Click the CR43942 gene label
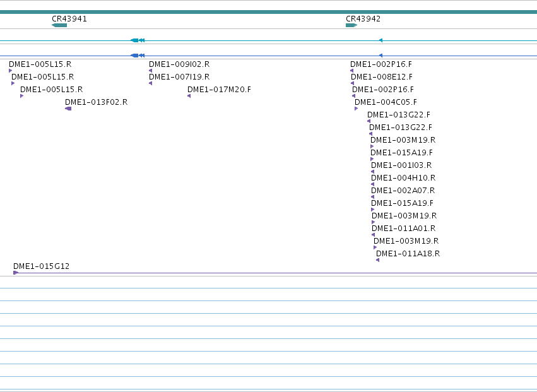Screen dimensions: 537x392 (363, 19)
